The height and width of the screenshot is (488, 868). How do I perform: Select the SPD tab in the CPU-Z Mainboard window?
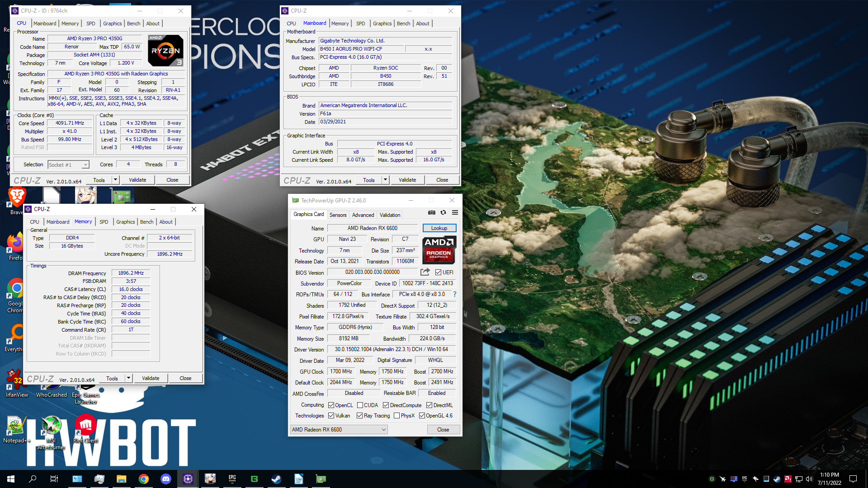[x=360, y=23]
